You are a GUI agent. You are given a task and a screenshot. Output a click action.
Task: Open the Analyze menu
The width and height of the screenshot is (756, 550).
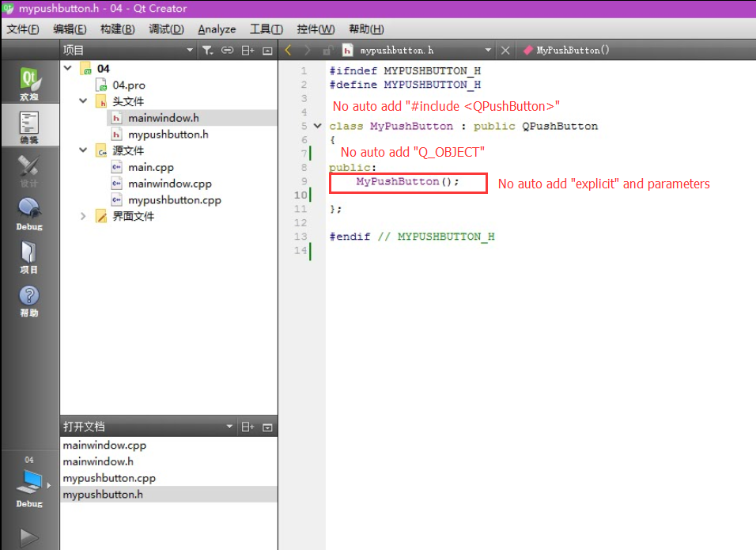click(217, 29)
